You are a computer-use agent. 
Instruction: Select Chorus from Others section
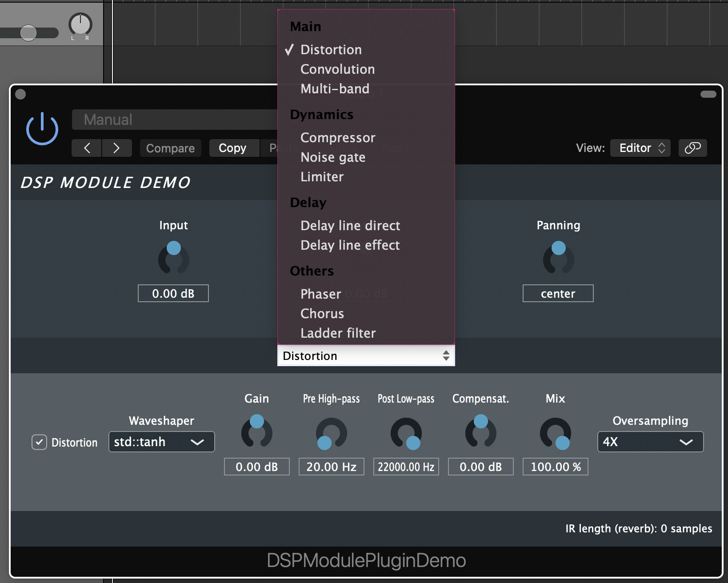coord(366,314)
